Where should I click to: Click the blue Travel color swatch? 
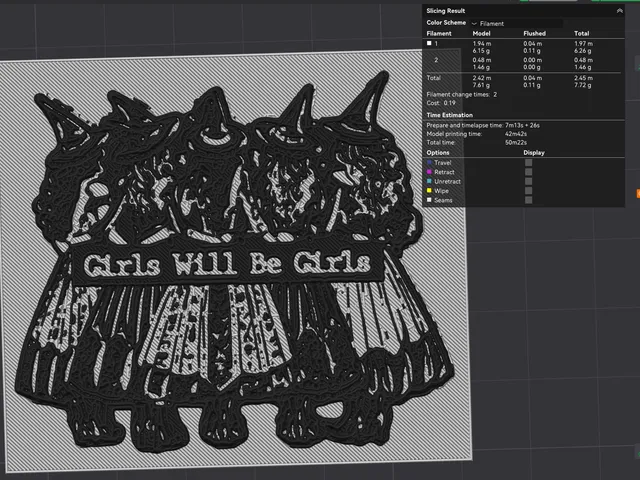[429, 162]
